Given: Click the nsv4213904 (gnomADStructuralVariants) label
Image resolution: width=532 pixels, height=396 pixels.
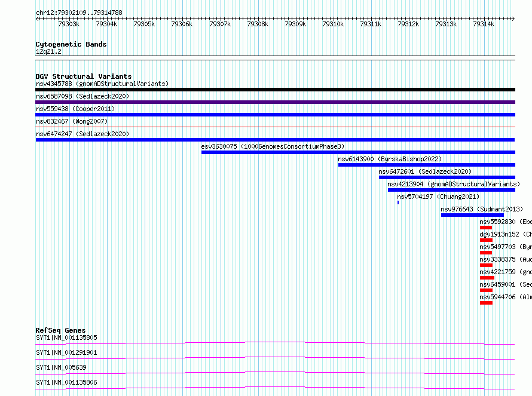Looking at the screenshot, I should click(x=454, y=184).
